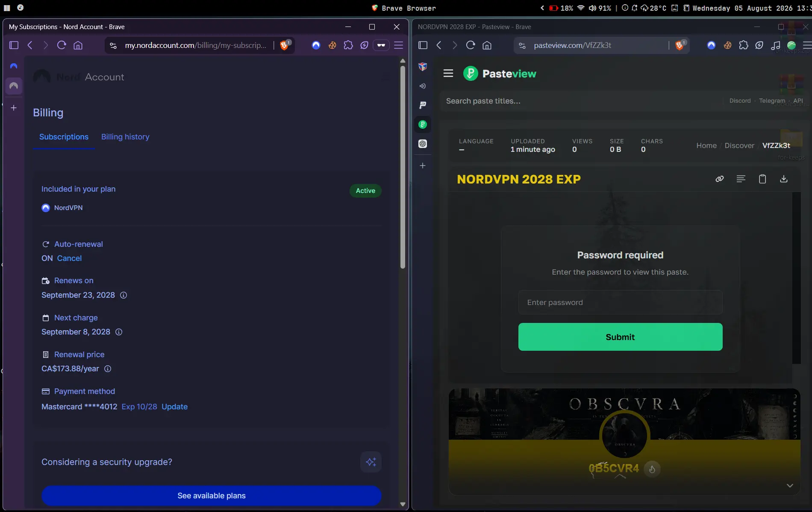Click the battery indicator in top bar
Viewport: 812px width, 512px height.
point(561,8)
